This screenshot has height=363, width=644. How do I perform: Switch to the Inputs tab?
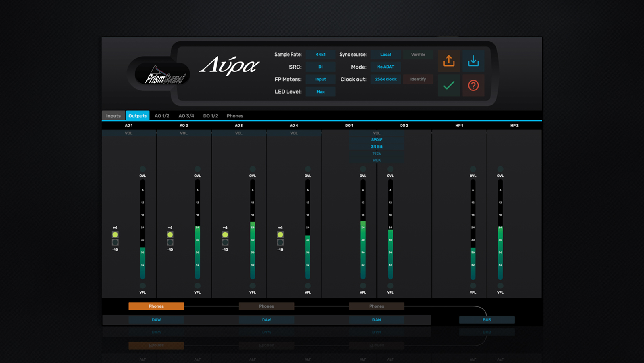pyautogui.click(x=113, y=116)
